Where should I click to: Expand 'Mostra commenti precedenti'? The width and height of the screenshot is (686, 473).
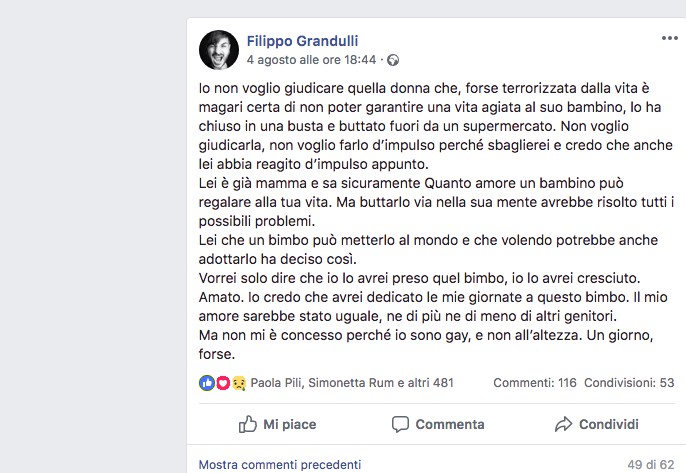[x=280, y=464]
